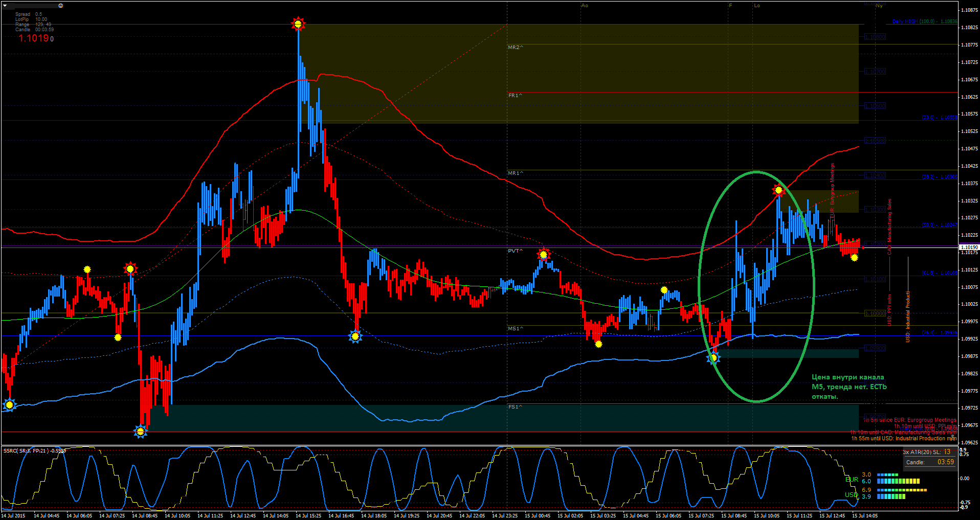This screenshot has height=520, width=980.
Task: Click the Candle: 03:59 timer panel
Action: coord(930,462)
